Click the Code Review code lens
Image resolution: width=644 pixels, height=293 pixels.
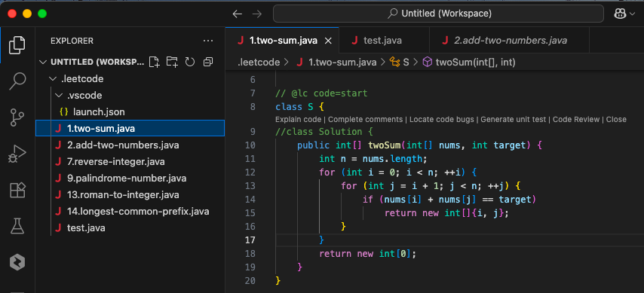click(x=576, y=120)
